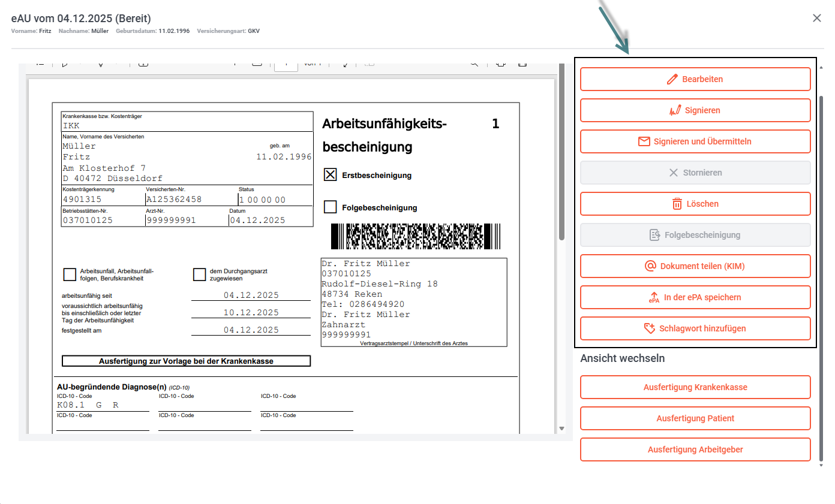Close the eAU dialog with the X
This screenshot has height=504, width=835.
tap(816, 18)
